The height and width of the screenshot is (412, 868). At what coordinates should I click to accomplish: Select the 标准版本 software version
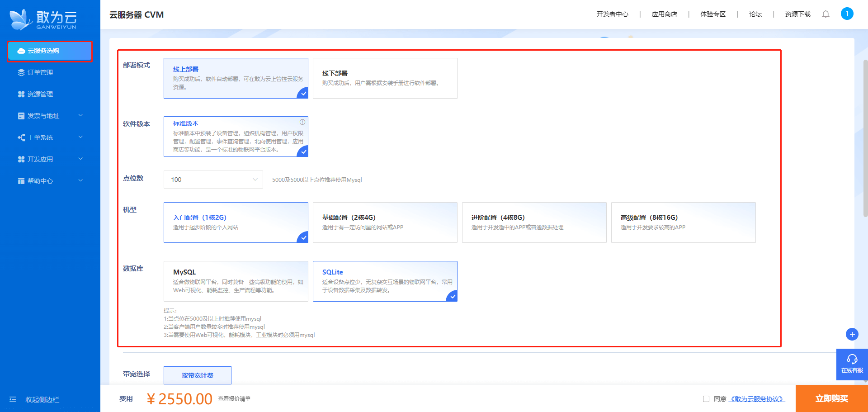(x=236, y=137)
